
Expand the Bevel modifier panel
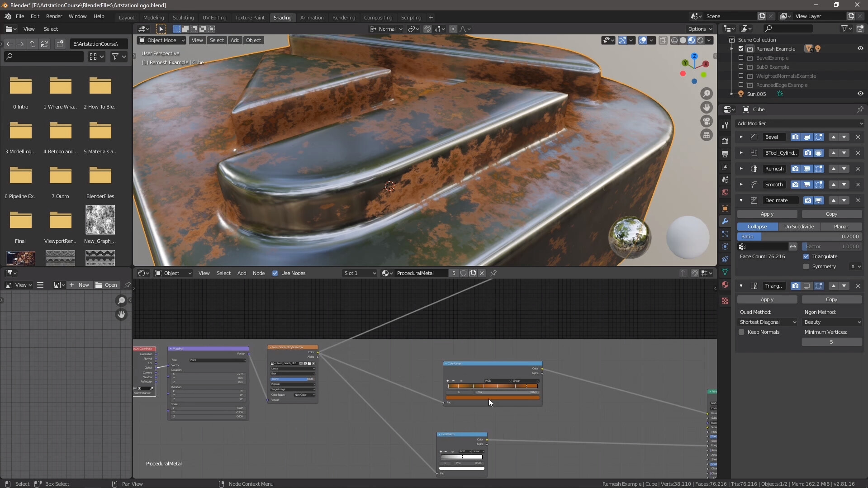pyautogui.click(x=741, y=137)
